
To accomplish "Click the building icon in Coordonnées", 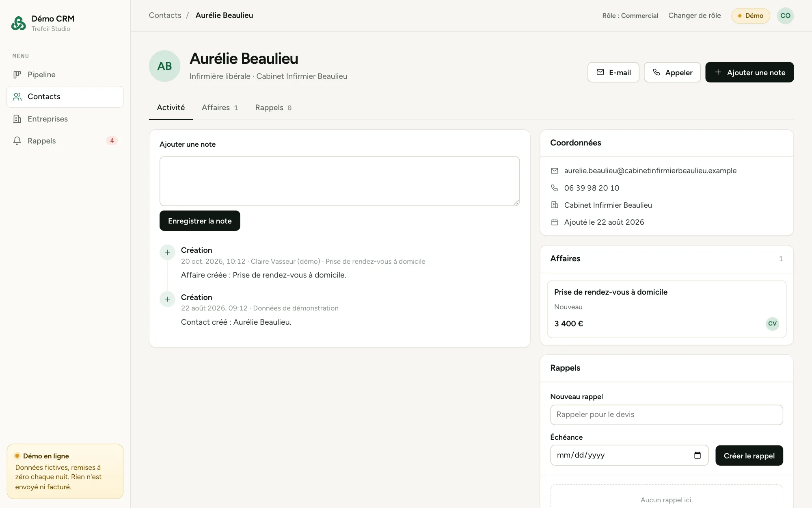I will [554, 205].
